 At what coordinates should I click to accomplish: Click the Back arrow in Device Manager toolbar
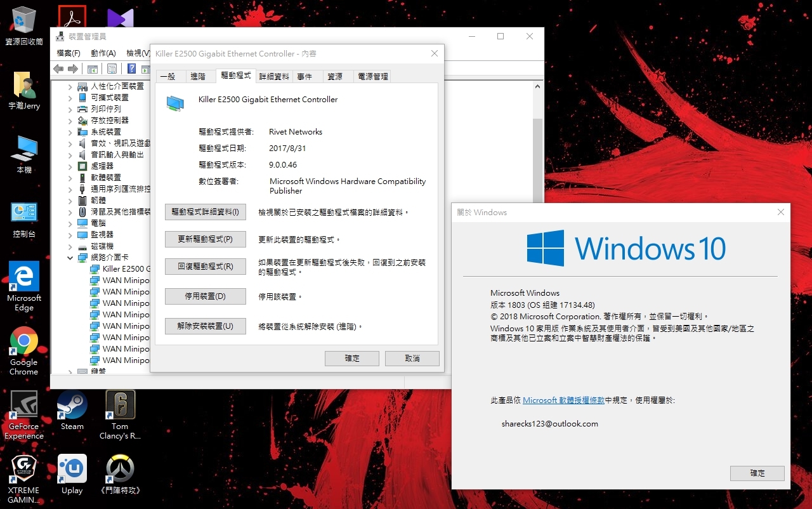(58, 69)
